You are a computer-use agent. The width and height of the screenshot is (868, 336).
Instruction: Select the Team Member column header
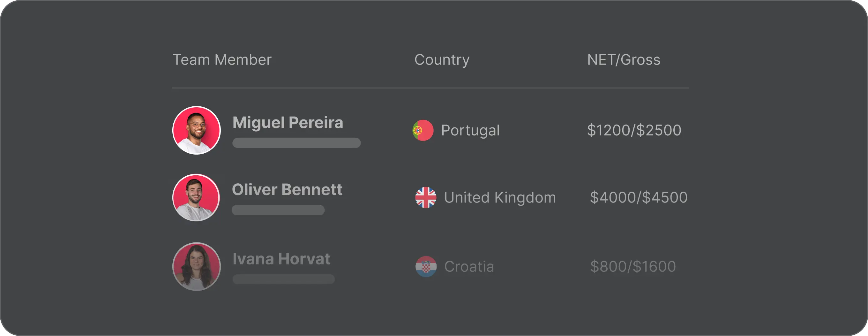click(x=222, y=60)
